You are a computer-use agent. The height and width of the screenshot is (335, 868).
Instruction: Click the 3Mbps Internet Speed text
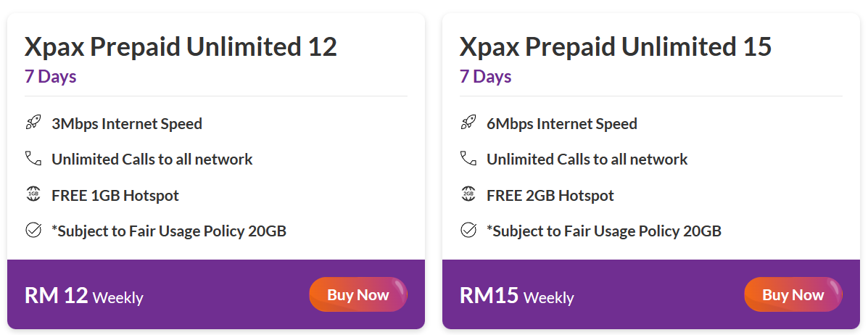pos(127,123)
